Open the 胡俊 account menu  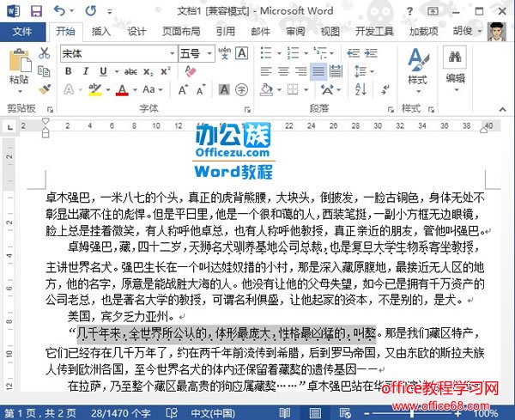[467, 31]
